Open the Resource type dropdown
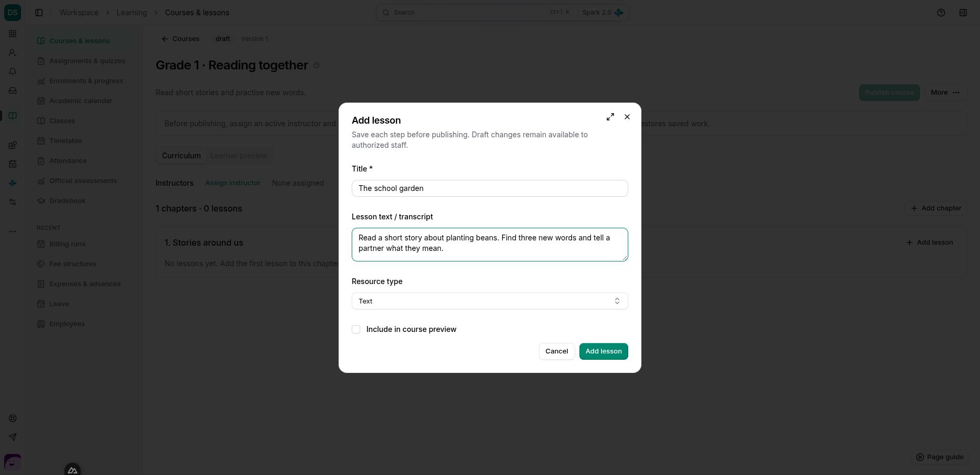Screen dimensions: 980x475 [x=490, y=301]
